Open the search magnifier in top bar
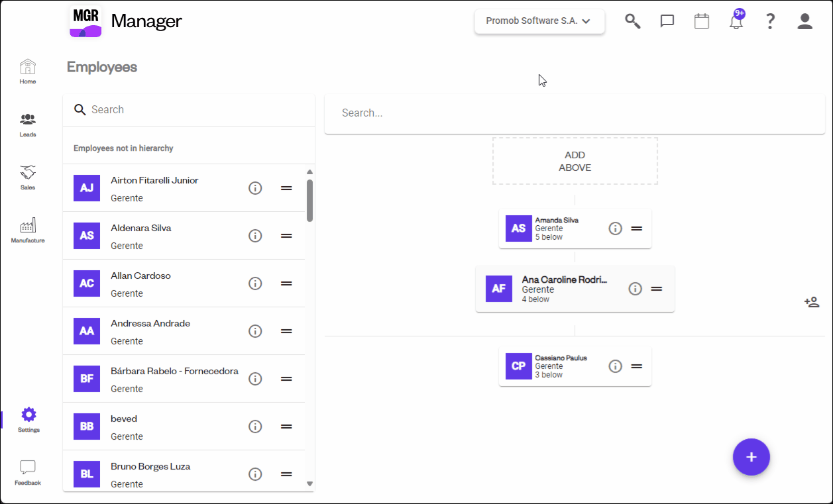The width and height of the screenshot is (833, 504). [x=633, y=21]
